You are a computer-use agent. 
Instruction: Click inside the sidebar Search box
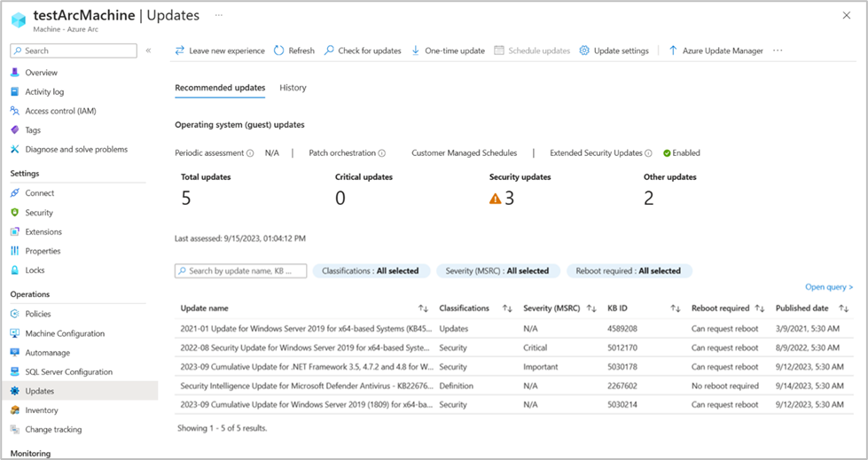(x=74, y=51)
